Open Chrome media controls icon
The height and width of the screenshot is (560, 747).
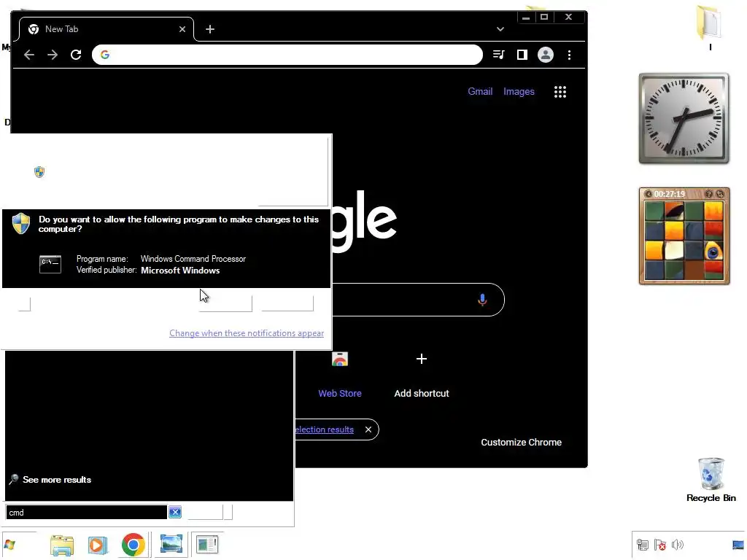[498, 55]
